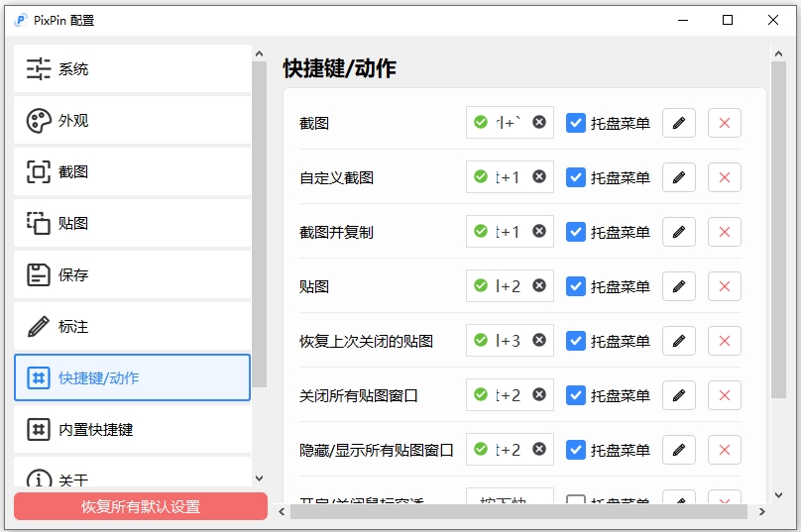Screen dimensions: 801x532
Task: Delete the 截图并复制 action
Action: [x=725, y=232]
